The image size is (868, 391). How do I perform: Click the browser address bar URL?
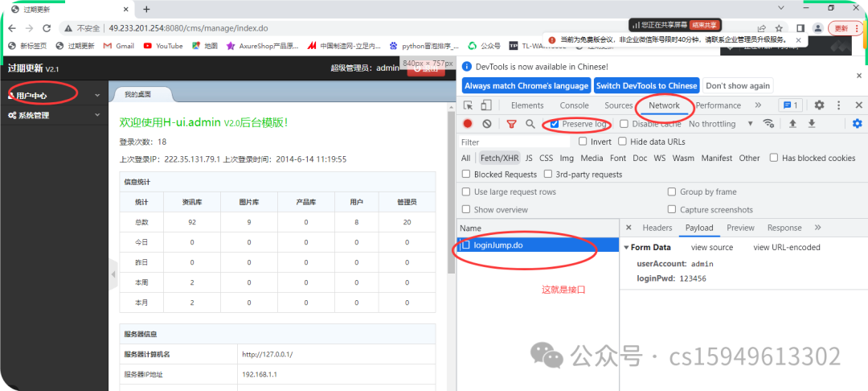coord(188,28)
